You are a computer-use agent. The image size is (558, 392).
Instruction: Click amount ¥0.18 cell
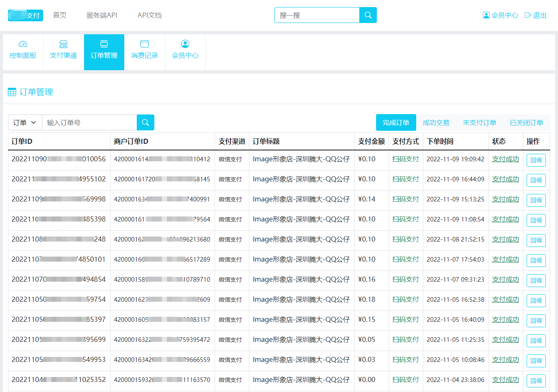click(367, 299)
